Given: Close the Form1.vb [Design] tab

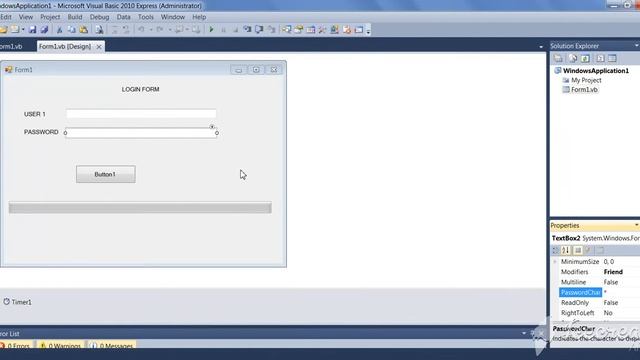Looking at the screenshot, I should tap(99, 47).
